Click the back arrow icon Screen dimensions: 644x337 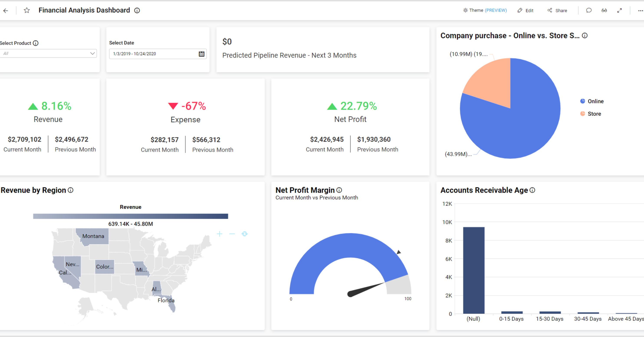(5, 10)
